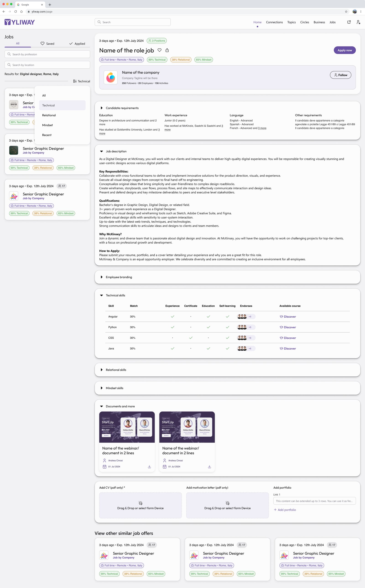Collapse Job description section

point(102,152)
